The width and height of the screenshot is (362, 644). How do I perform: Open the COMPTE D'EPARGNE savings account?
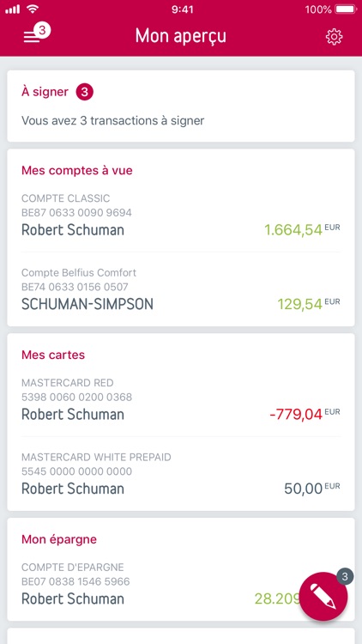[181, 584]
